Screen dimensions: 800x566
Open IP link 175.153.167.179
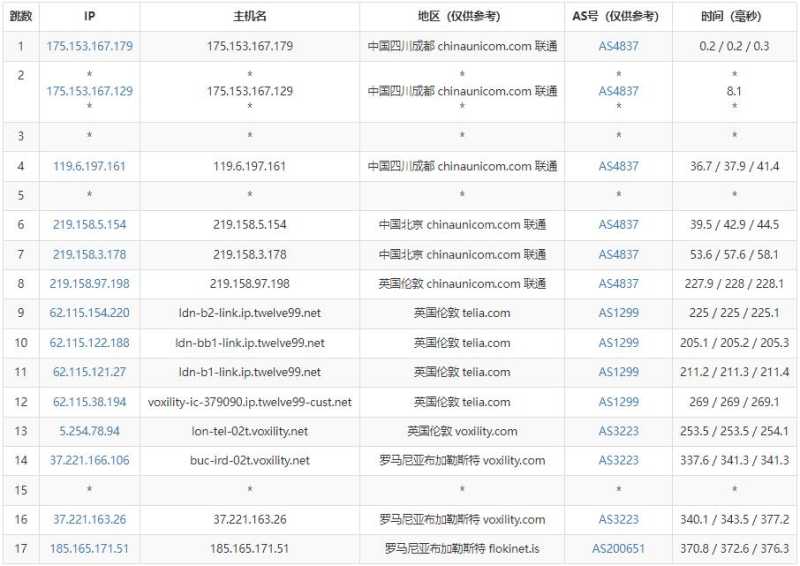point(89,46)
